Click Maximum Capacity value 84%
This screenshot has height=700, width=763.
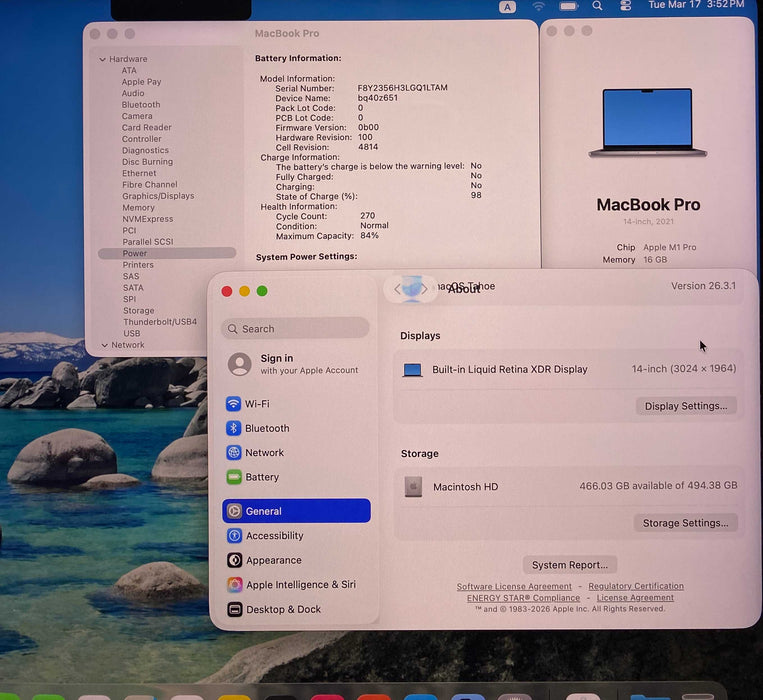369,235
